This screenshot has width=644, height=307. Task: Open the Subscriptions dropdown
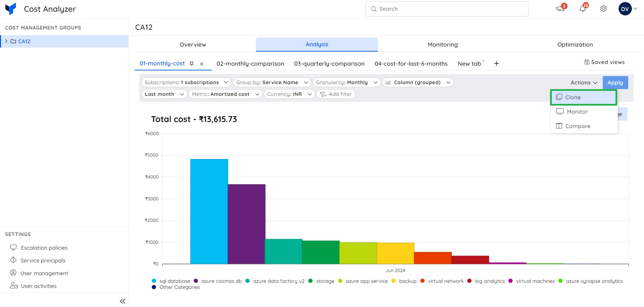click(186, 82)
